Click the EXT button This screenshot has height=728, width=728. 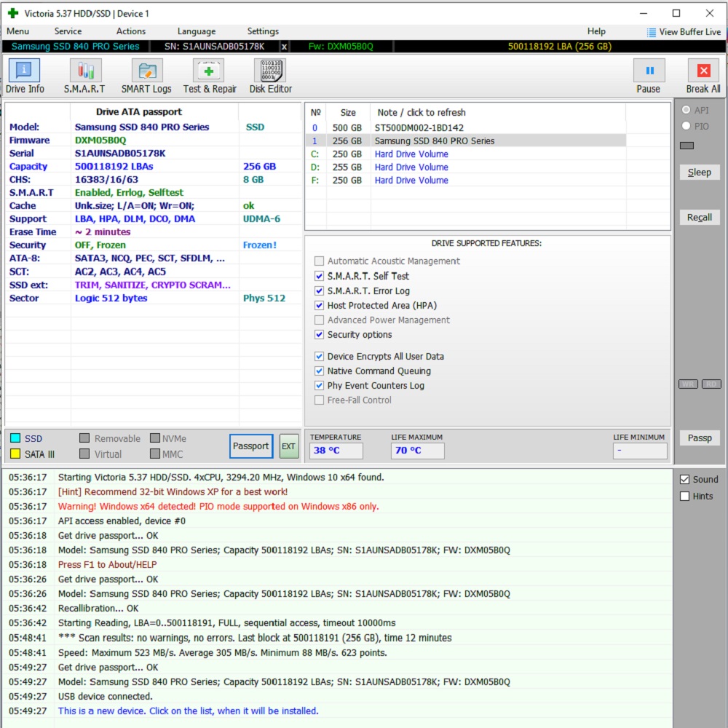[289, 446]
